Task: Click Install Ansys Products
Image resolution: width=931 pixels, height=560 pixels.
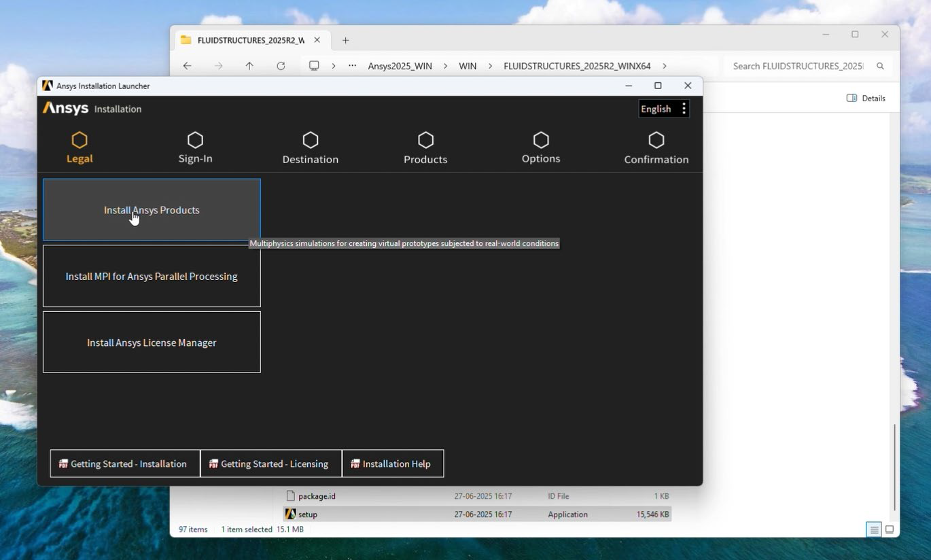Action: [152, 210]
